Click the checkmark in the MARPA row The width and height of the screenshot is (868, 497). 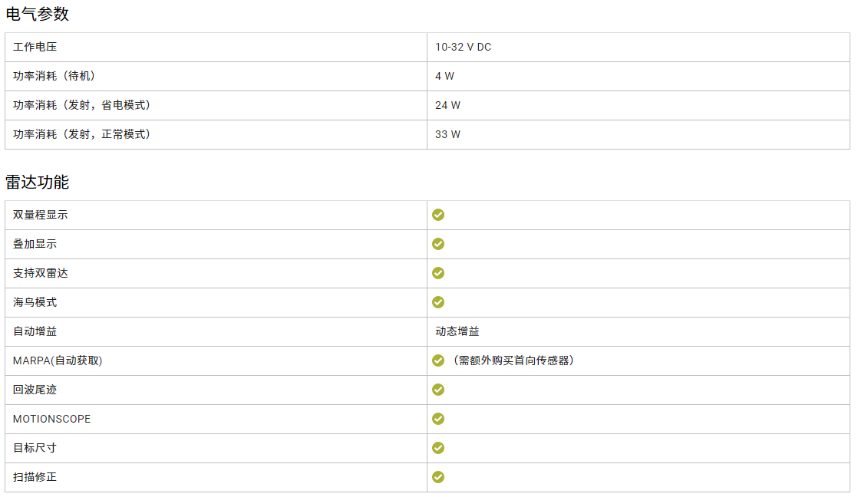pyautogui.click(x=438, y=360)
